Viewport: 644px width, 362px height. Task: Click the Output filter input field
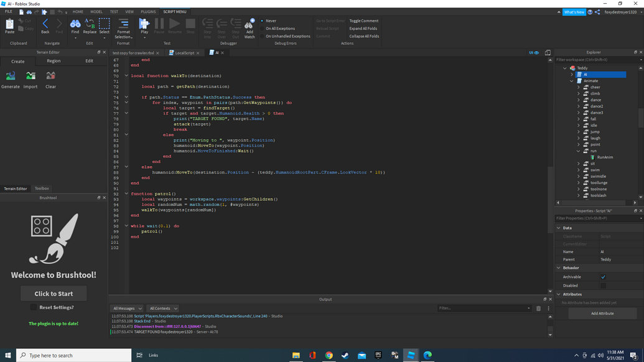click(479, 308)
